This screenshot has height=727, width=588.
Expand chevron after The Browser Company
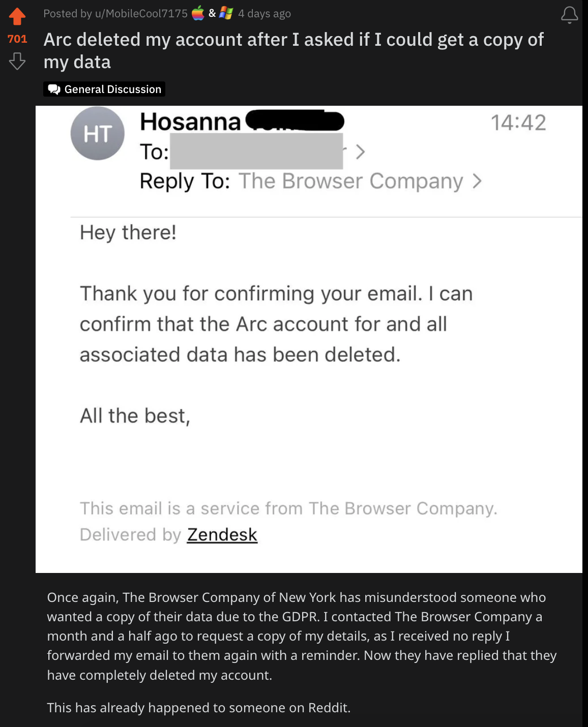point(477,181)
